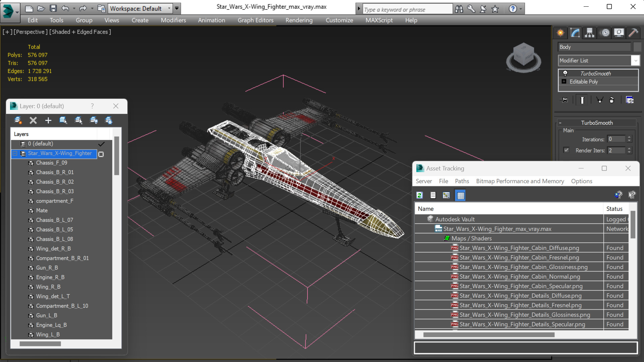644x362 pixels.
Task: Click the Asset Tracking horizontal scrollbar thumb
Action: [489, 335]
